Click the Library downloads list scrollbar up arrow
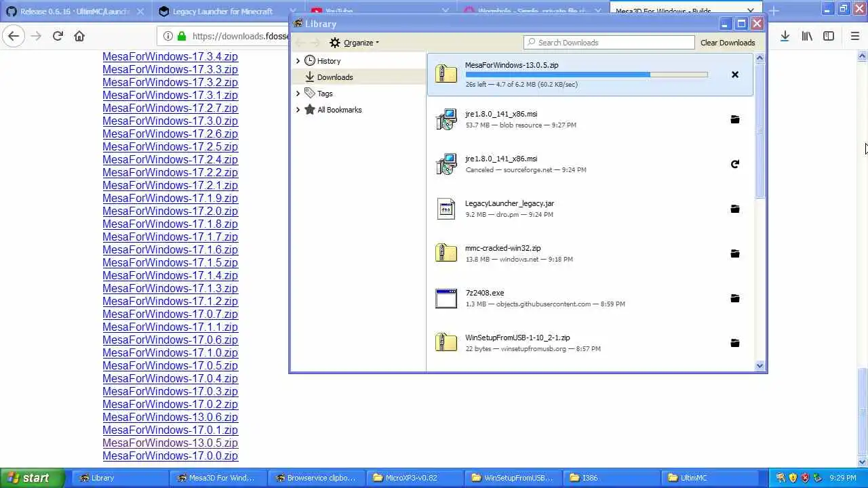 759,58
